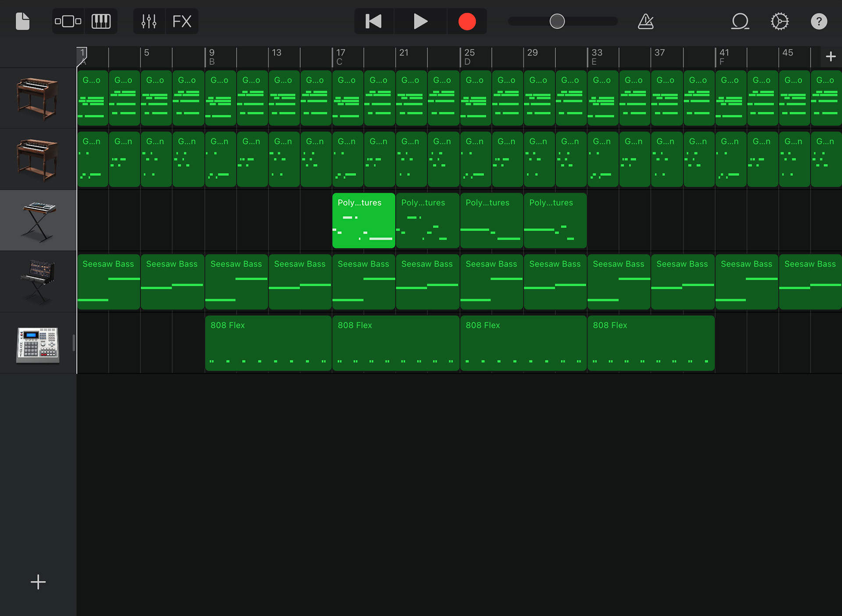Switch to the Tracks view button

point(68,21)
